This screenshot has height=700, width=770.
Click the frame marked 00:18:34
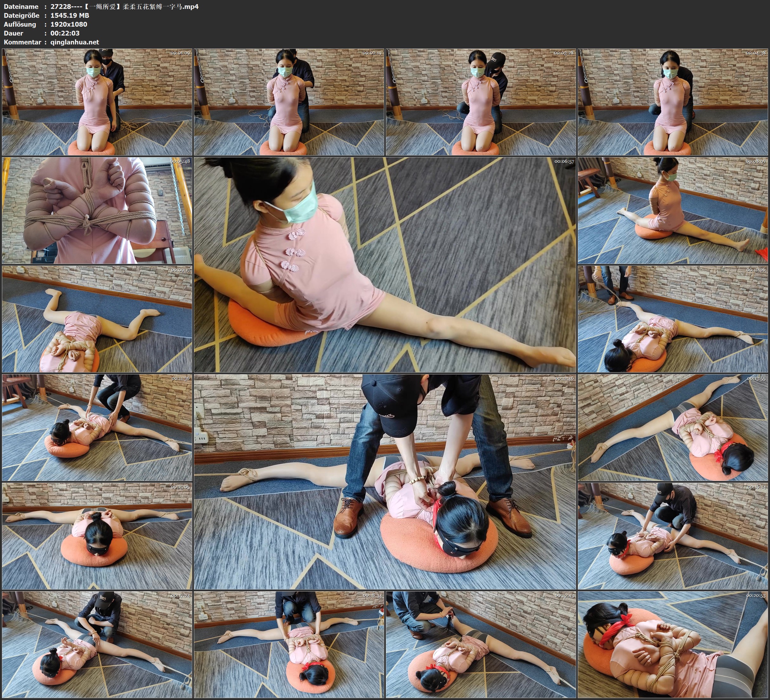289,644
